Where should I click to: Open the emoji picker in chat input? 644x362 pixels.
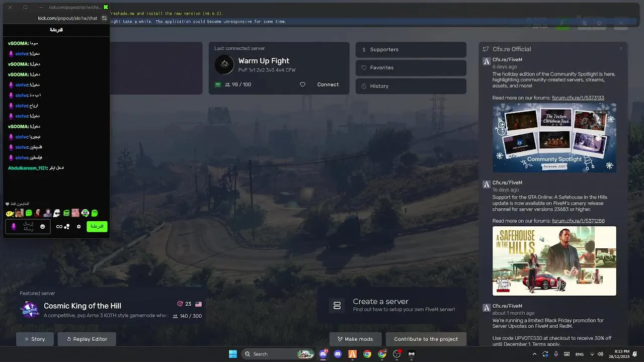tap(42, 227)
